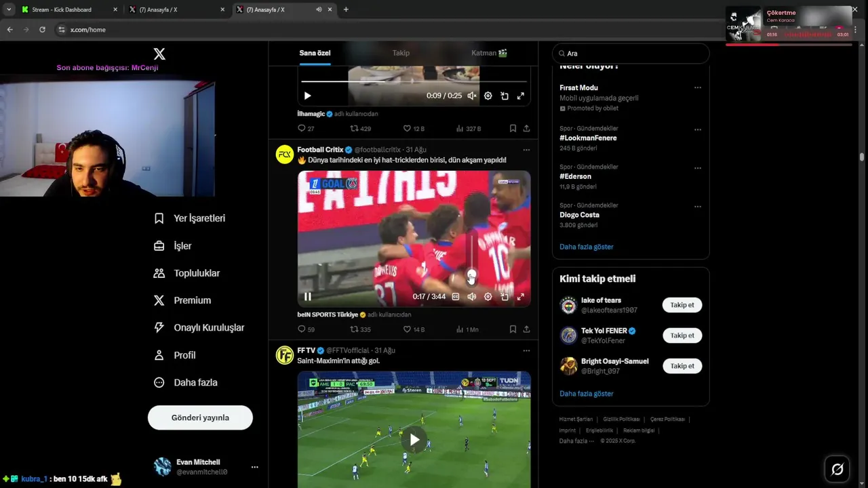Switch to Takip tab
Viewport: 868px width, 488px height.
click(401, 53)
